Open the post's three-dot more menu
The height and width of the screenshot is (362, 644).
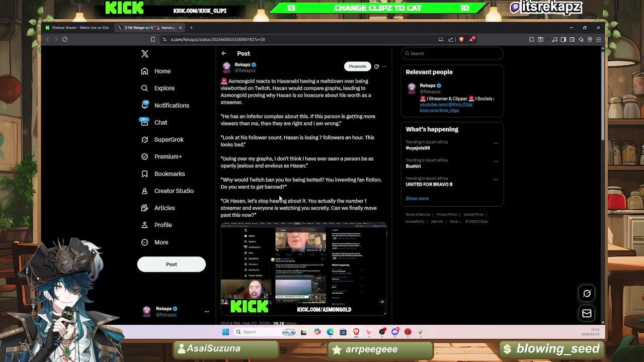pyautogui.click(x=384, y=66)
